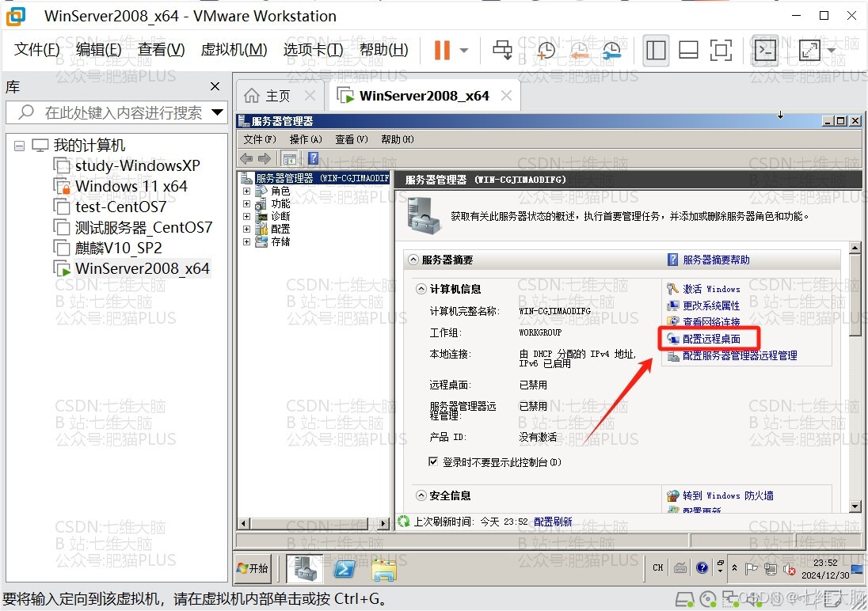
Task: Click 激活 Windows link
Action: (x=711, y=289)
